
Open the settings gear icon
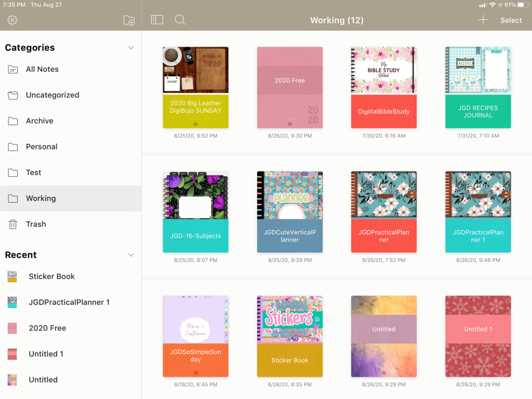click(12, 20)
